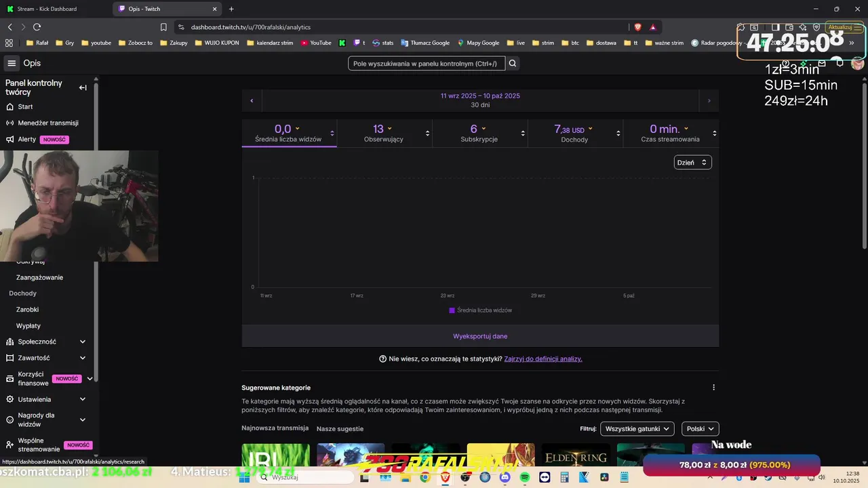868x488 pixels.
Task: Expand Społeczność sidebar section
Action: [83, 342]
